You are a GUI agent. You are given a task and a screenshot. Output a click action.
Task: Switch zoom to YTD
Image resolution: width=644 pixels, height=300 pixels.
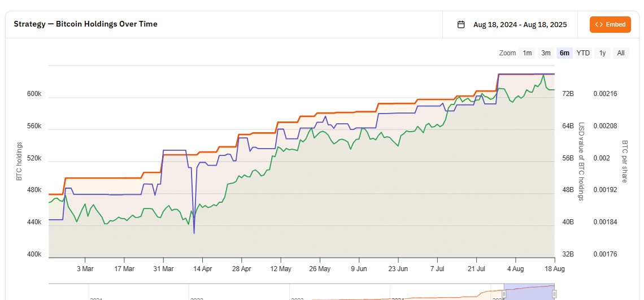click(x=583, y=53)
